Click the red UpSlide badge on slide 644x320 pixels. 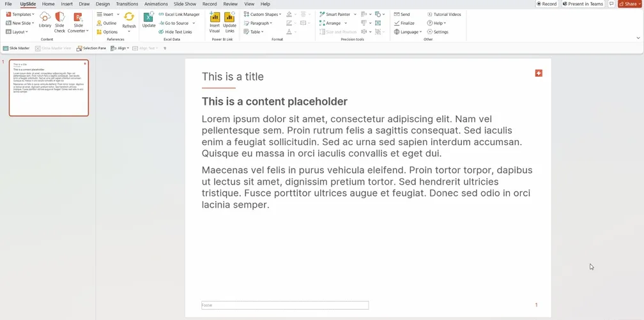pos(539,73)
